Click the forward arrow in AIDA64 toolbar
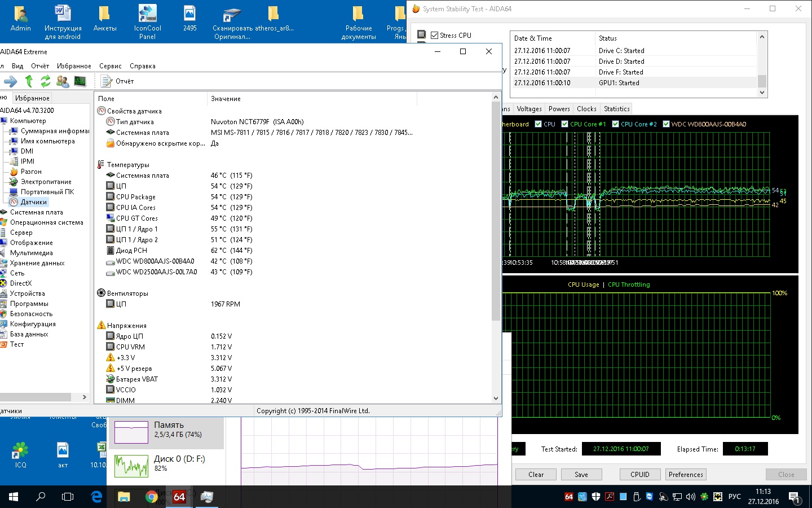This screenshot has width=812, height=508. click(11, 81)
